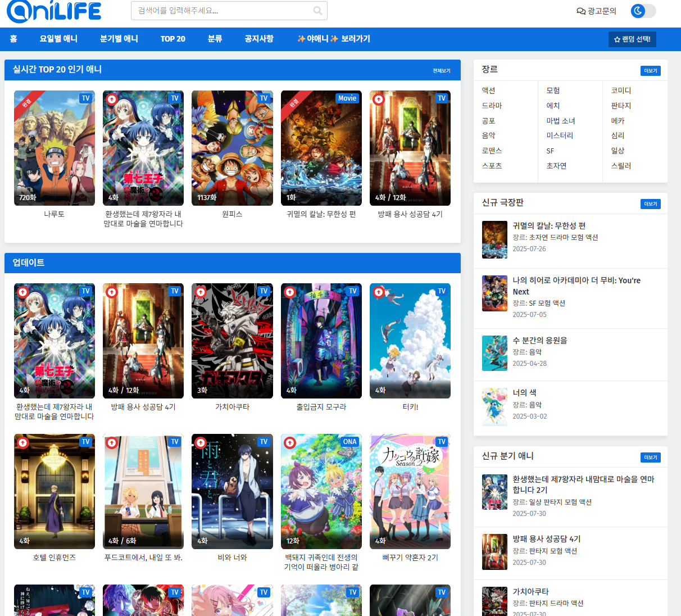Click ONA badge on 백돼지 귀족 poster
This screenshot has height=616, width=681.
[350, 442]
